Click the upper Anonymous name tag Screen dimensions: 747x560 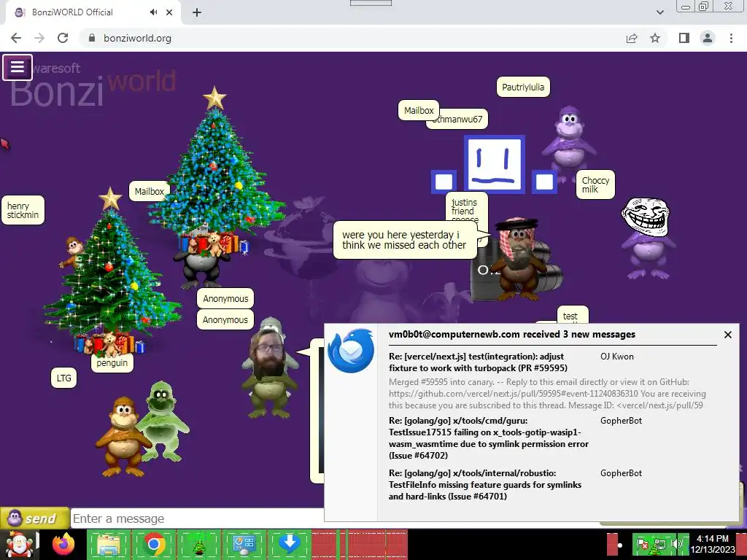225,298
